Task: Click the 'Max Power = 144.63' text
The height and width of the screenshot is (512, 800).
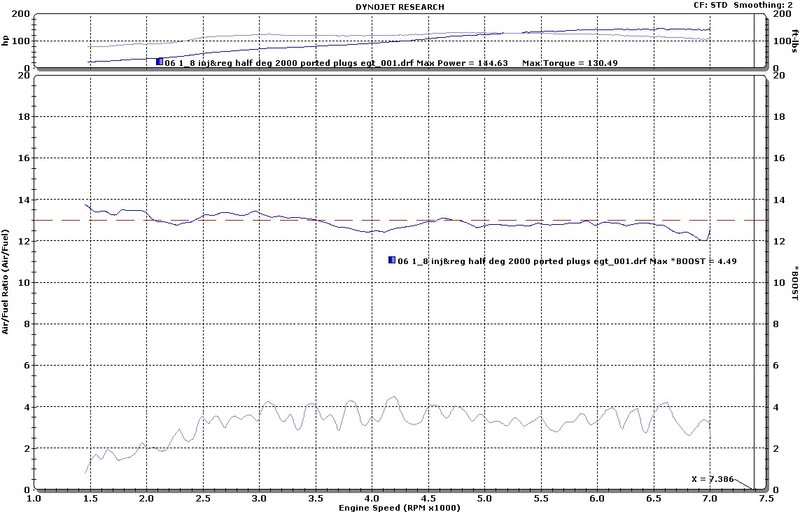Action: [x=462, y=63]
